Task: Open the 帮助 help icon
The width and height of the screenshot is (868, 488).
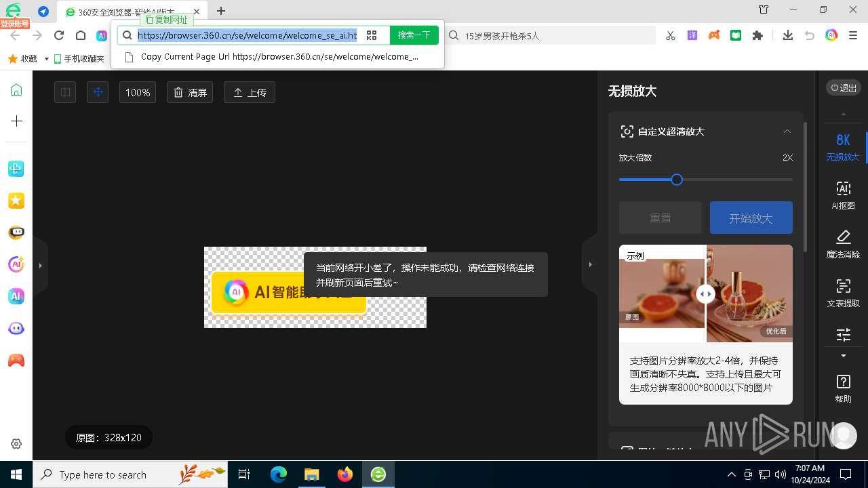Action: coord(843,388)
